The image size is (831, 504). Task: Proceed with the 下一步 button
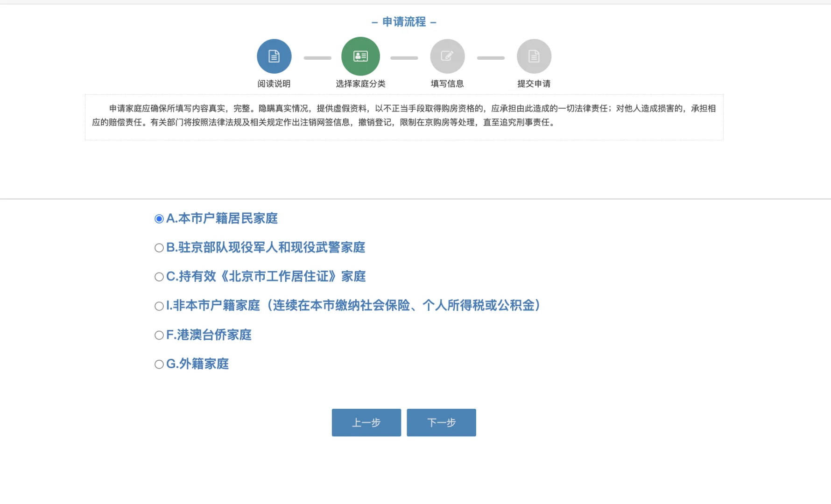coord(441,423)
